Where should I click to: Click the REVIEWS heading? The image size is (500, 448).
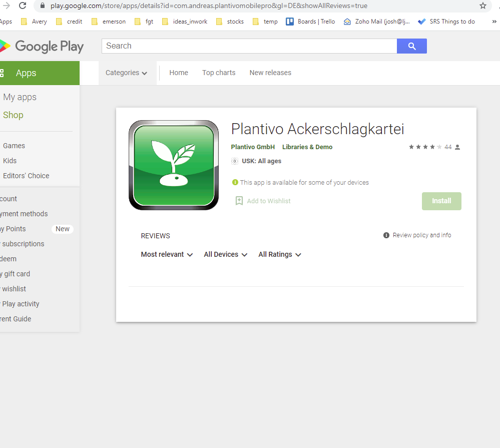click(155, 236)
